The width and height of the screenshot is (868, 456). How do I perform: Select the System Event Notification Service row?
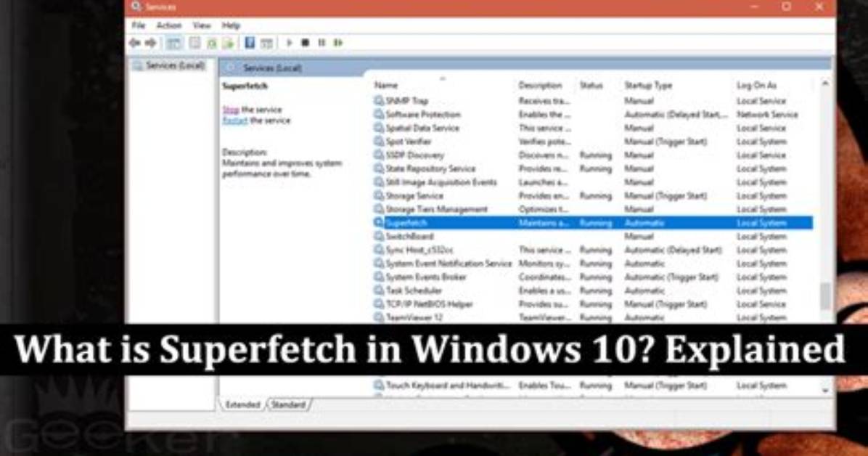(x=593, y=263)
